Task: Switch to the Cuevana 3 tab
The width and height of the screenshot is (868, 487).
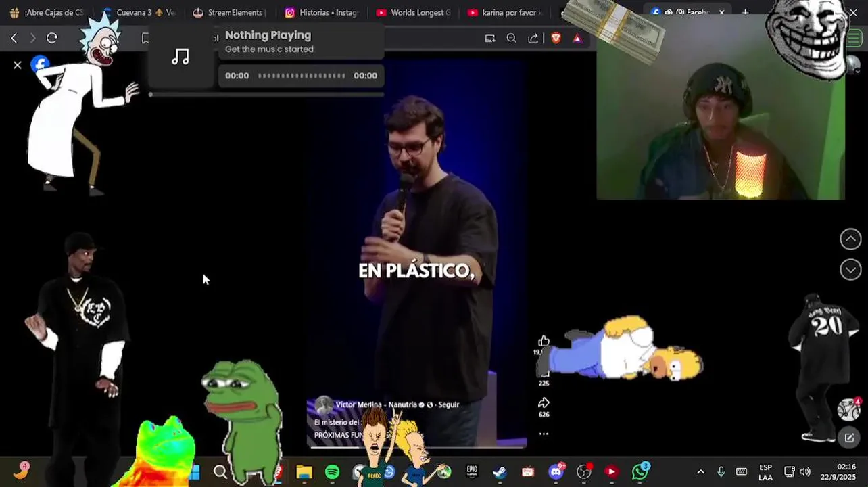Action: [x=139, y=12]
